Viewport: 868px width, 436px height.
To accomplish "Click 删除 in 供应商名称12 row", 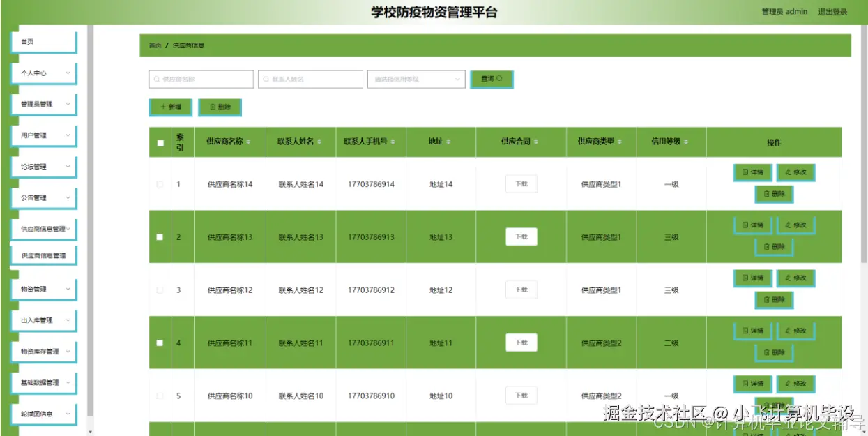I will [x=774, y=300].
